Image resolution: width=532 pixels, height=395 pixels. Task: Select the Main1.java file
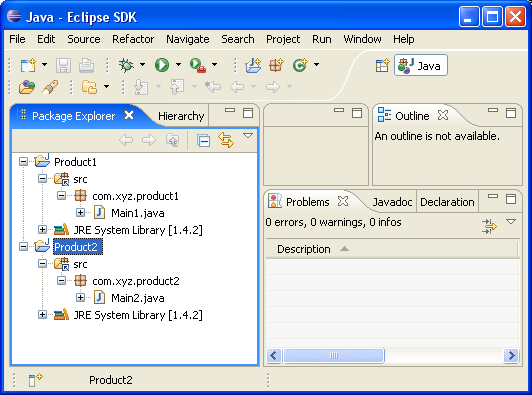138,213
